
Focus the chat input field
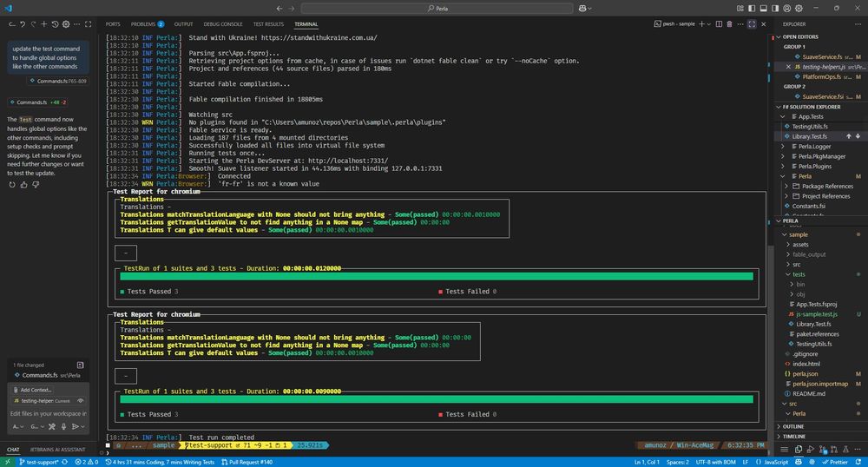pos(49,414)
